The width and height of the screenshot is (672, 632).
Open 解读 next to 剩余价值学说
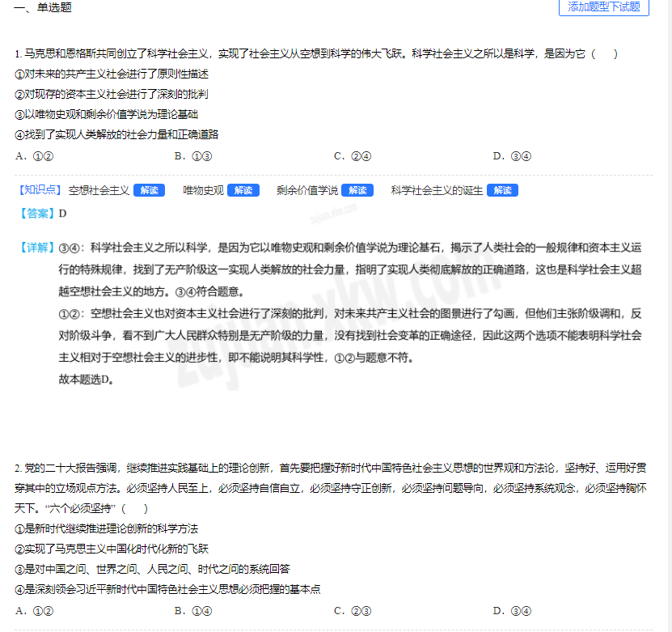pos(357,191)
